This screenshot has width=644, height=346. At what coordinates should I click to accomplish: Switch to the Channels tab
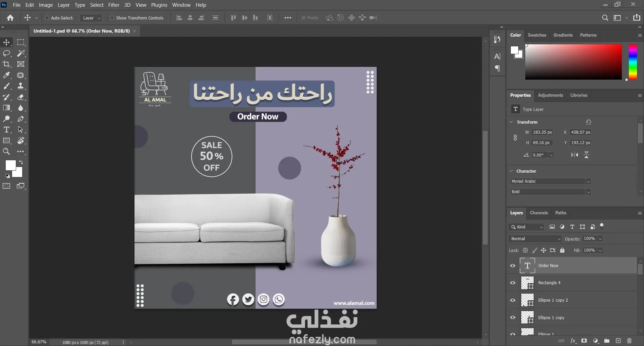pyautogui.click(x=539, y=213)
